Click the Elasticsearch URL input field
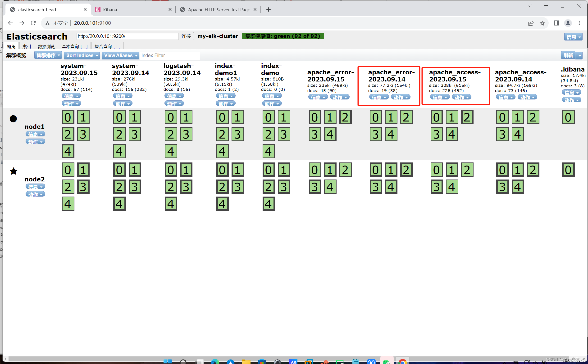This screenshot has width=588, height=364. pos(128,36)
